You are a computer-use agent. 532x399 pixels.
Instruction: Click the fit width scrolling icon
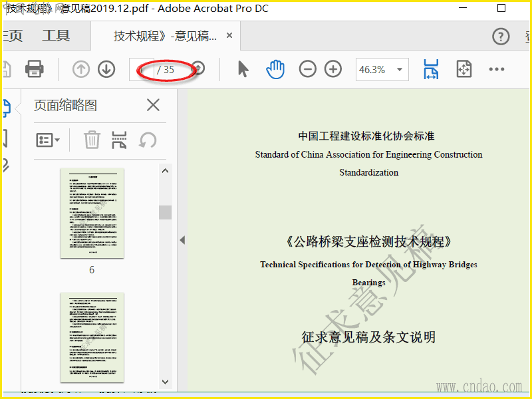pyautogui.click(x=431, y=69)
